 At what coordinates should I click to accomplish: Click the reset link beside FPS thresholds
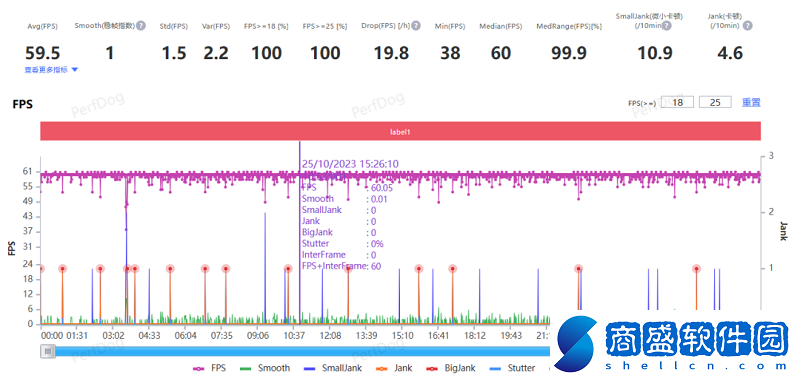tap(751, 102)
